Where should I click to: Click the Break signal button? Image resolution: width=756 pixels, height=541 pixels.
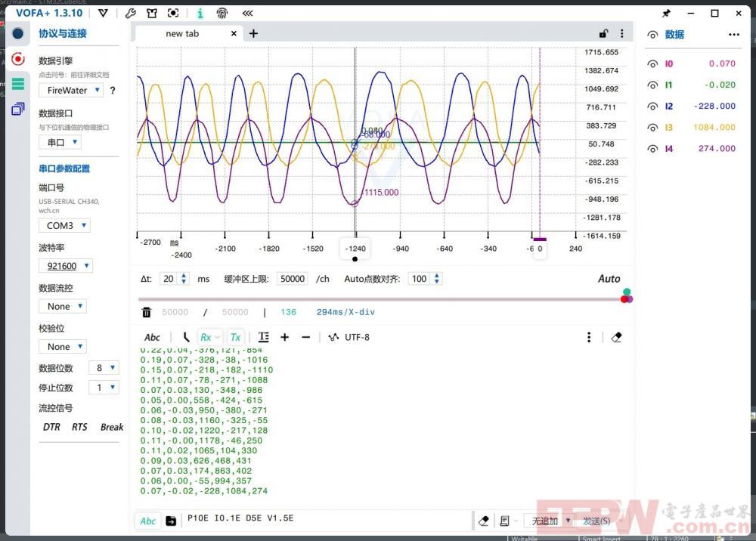pos(112,427)
